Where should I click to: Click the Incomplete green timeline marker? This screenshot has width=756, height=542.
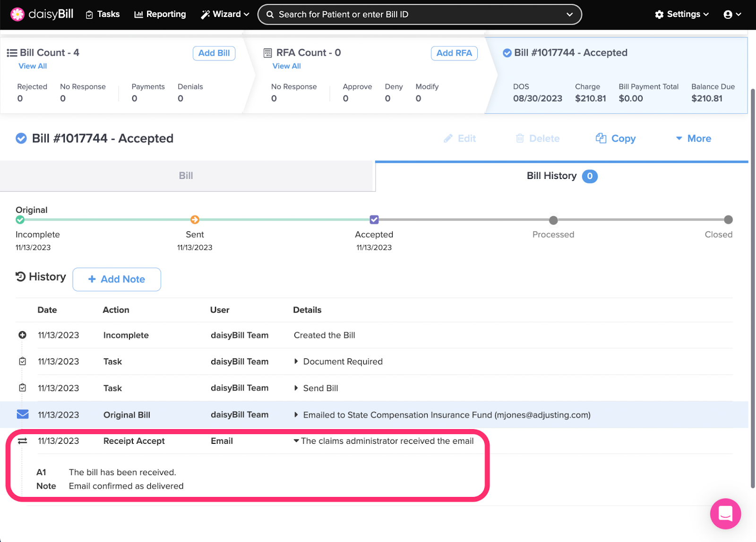coord(20,220)
